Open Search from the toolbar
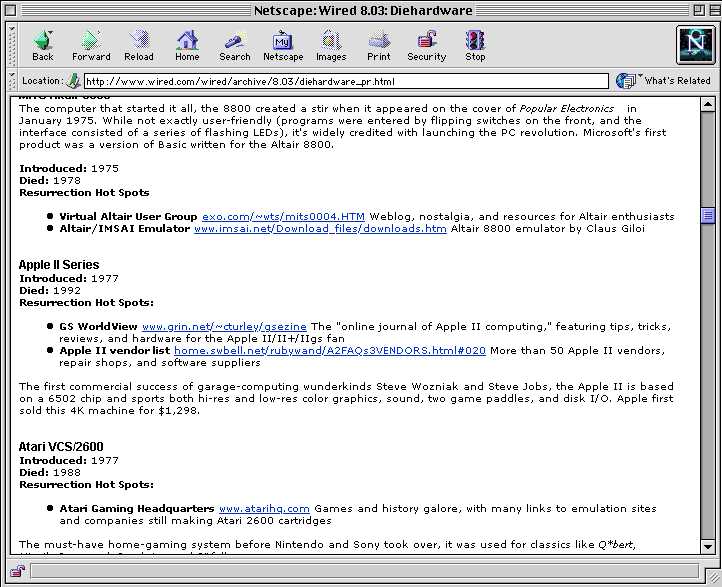 click(235, 45)
